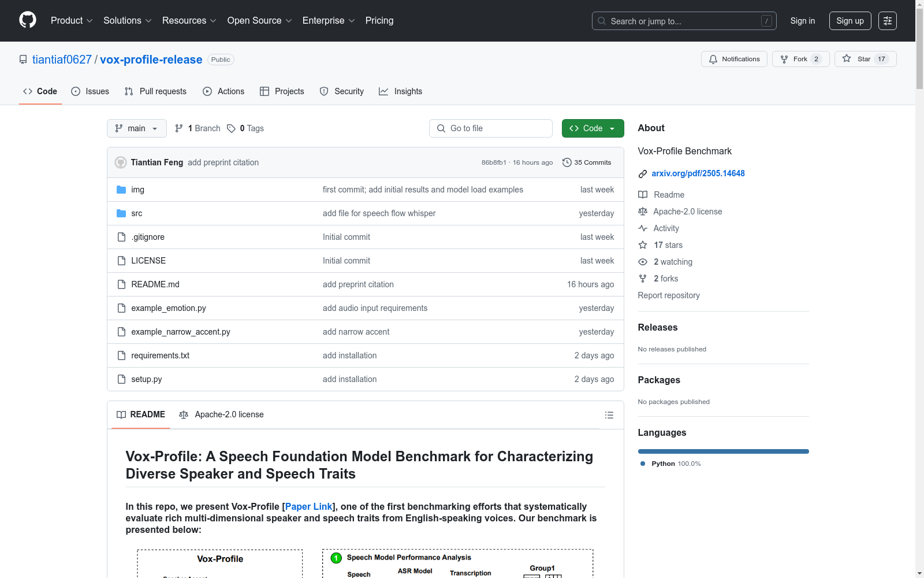Image resolution: width=924 pixels, height=578 pixels.
Task: Click the Python 100.0% language entry
Action: point(670,464)
